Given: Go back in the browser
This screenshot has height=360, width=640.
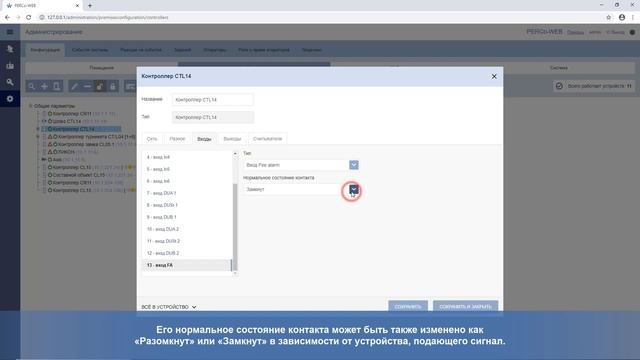Looking at the screenshot, I should pyautogui.click(x=7, y=17).
